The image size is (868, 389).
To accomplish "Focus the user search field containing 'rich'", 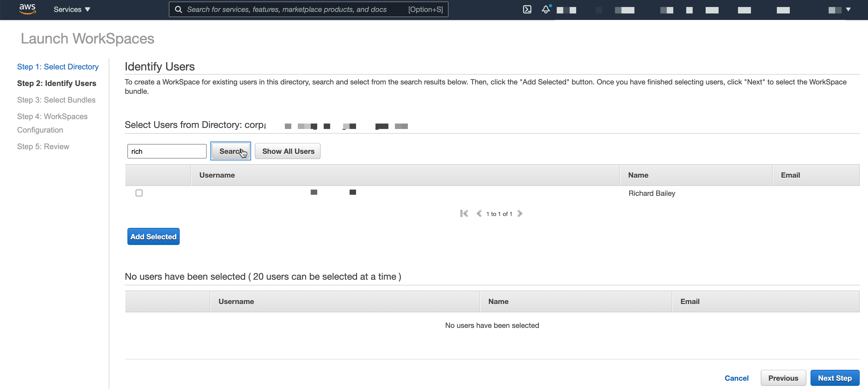I will click(167, 151).
